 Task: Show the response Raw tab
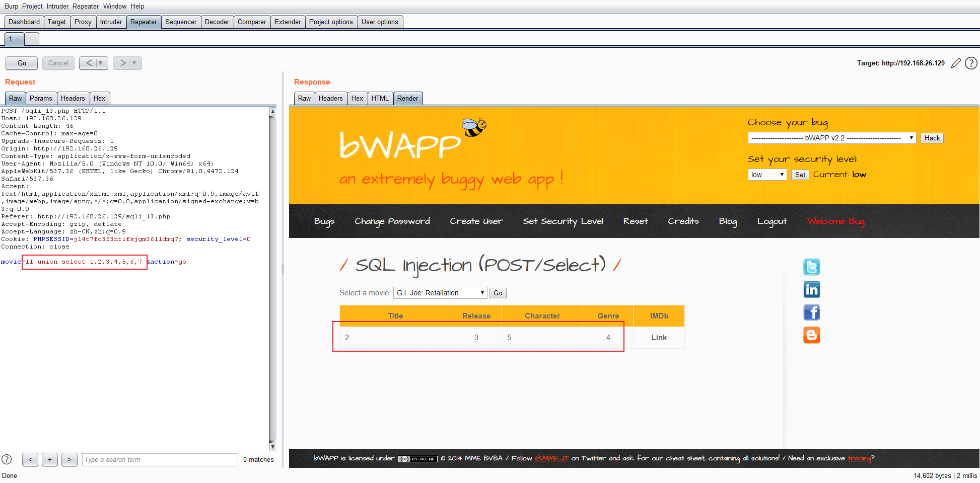pyautogui.click(x=305, y=98)
